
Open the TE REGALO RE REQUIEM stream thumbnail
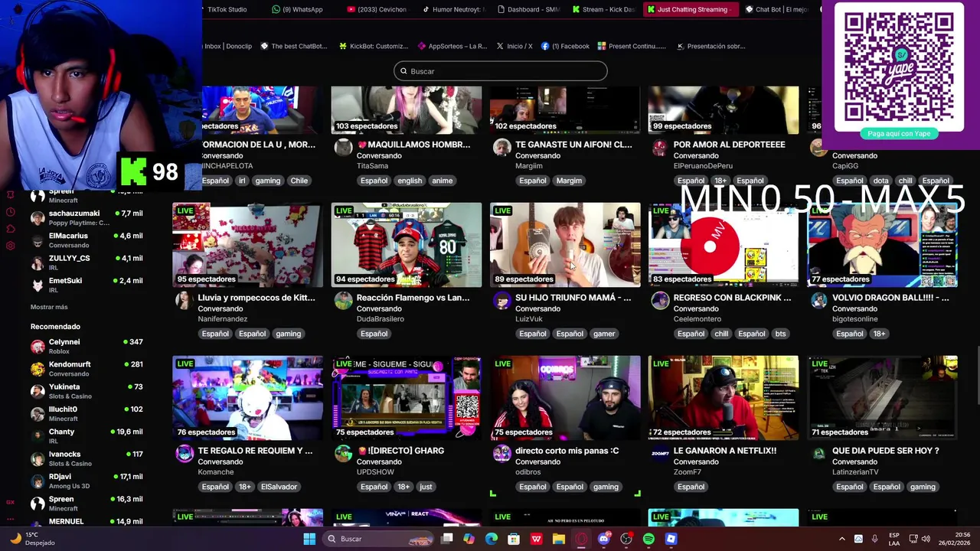(248, 398)
